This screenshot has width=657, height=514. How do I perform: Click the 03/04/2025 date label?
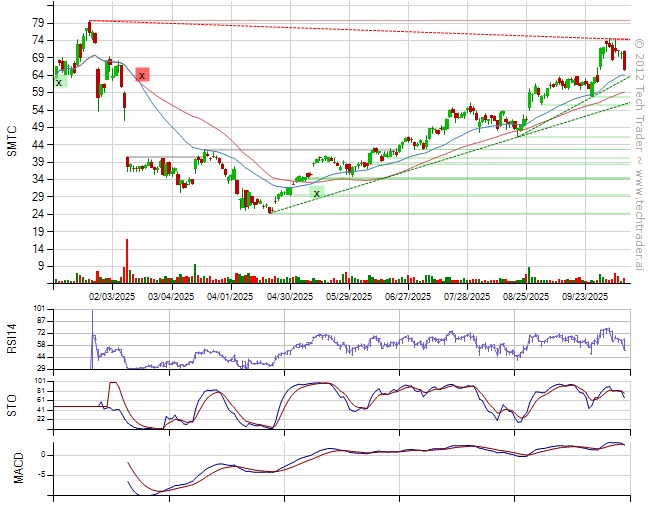point(170,296)
